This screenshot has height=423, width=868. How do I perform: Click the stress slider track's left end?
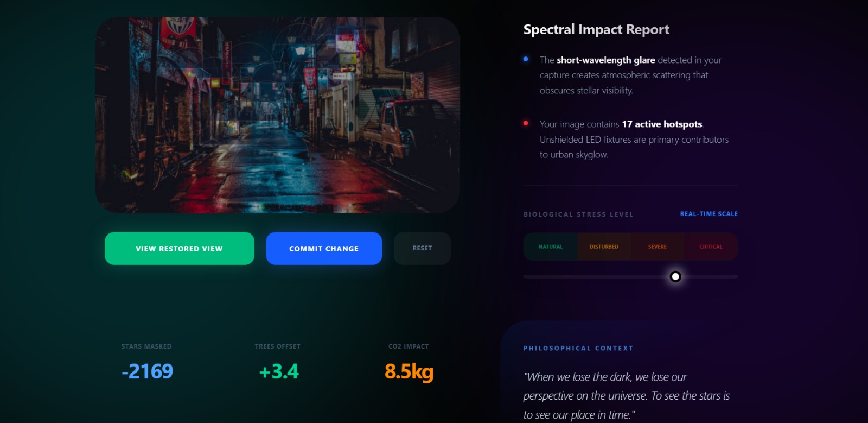tap(526, 277)
